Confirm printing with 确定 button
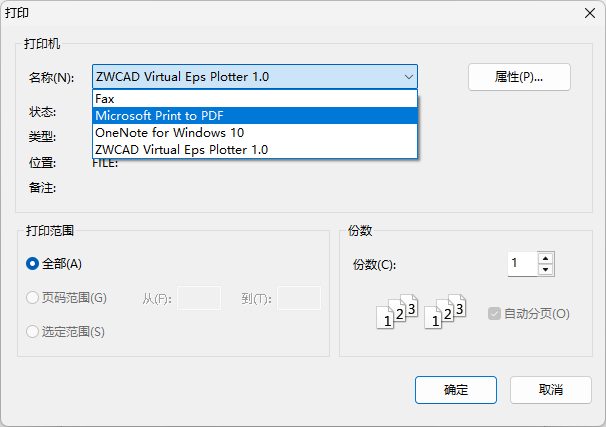The width and height of the screenshot is (606, 427). [x=456, y=390]
